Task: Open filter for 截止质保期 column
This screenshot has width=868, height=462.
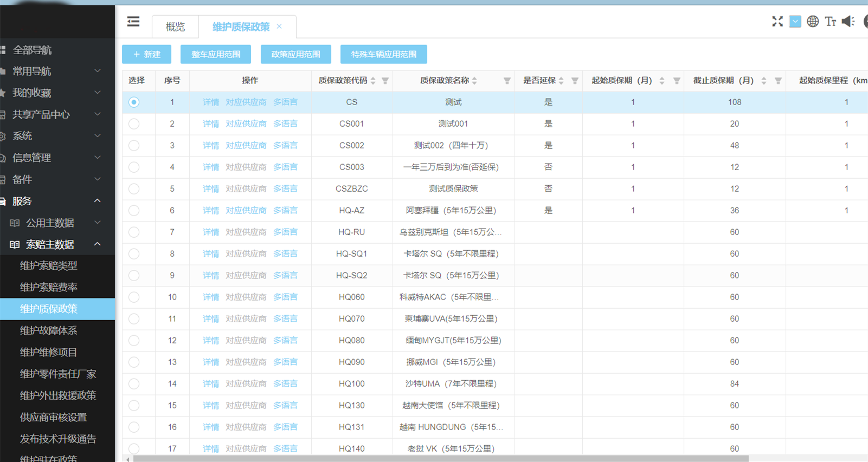Action: tap(778, 81)
